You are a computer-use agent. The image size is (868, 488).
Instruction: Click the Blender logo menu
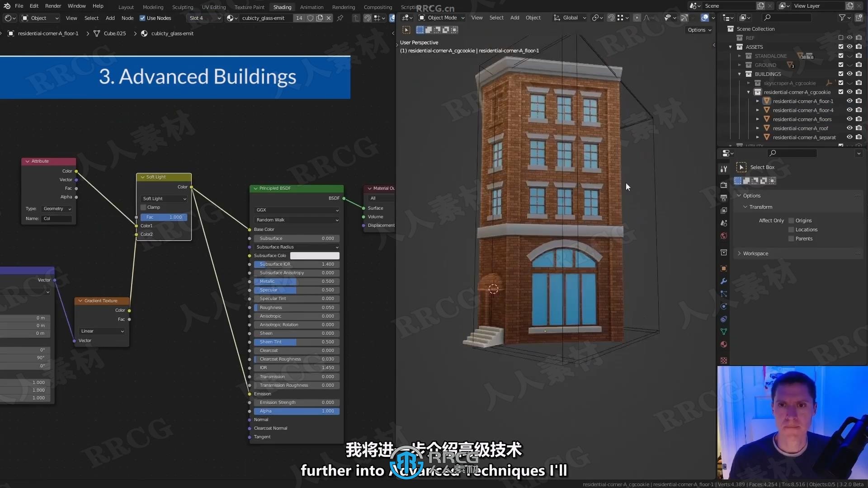[x=7, y=6]
